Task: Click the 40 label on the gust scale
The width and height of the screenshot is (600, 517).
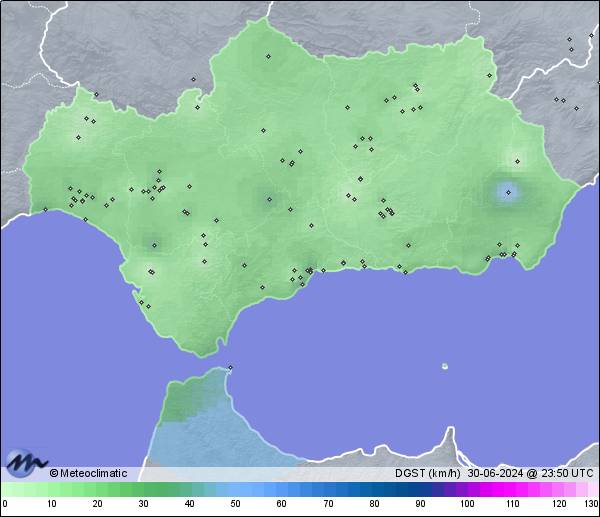Action: point(189,504)
